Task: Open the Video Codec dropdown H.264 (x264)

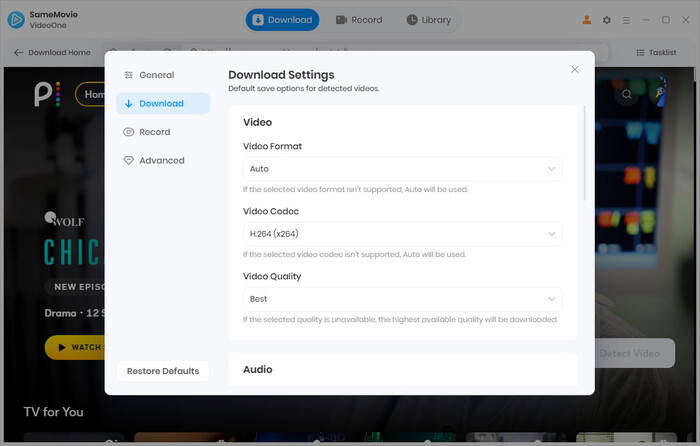Action: coord(402,234)
